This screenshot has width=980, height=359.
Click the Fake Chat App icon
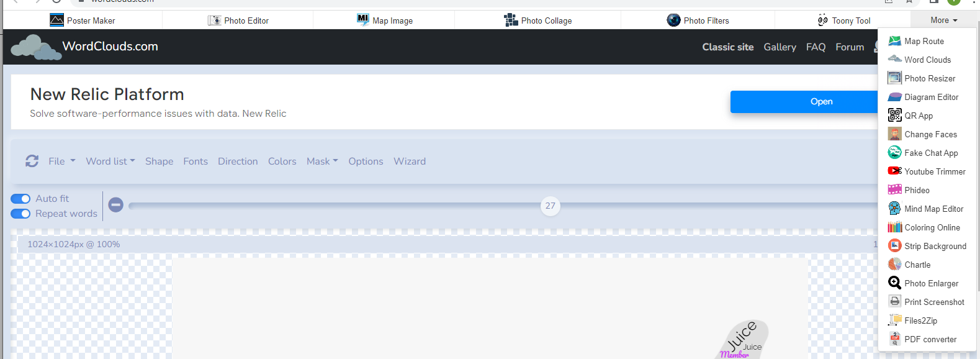[x=894, y=152]
